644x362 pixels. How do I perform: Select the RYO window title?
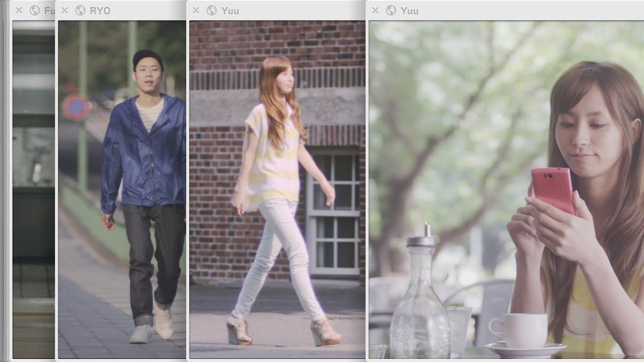coord(100,11)
